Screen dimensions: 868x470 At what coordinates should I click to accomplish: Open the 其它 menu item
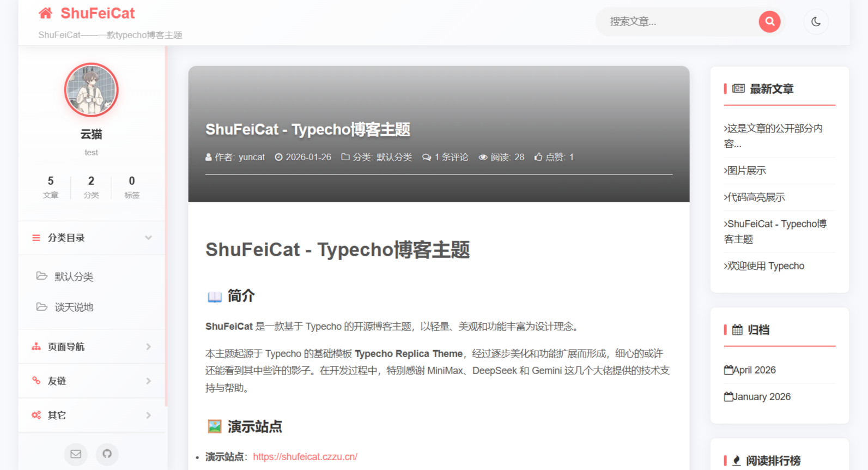point(92,415)
